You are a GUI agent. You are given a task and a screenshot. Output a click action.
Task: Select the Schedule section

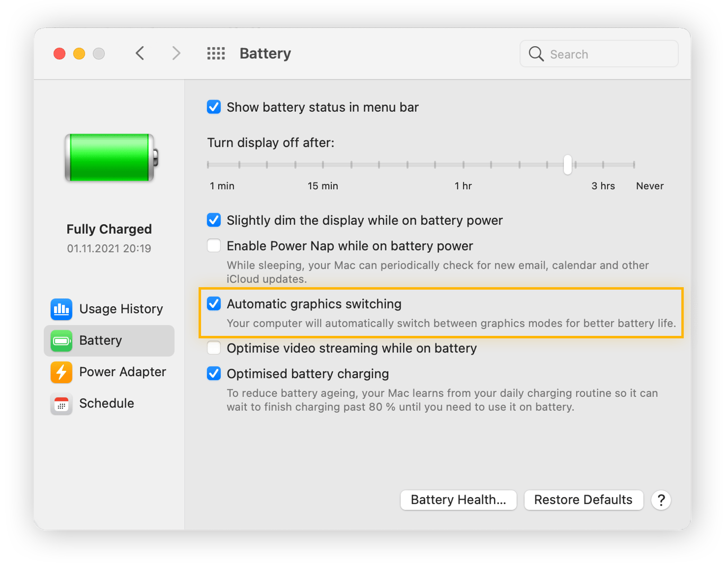106,403
